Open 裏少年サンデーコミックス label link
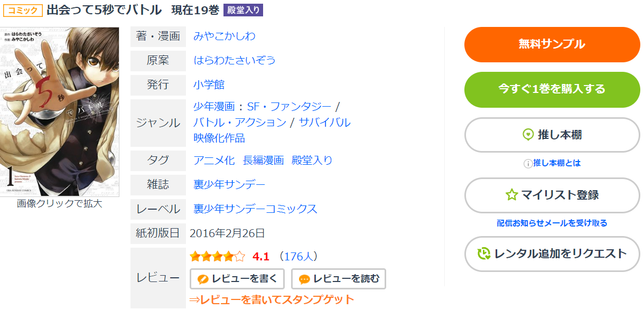The image size is (644, 310). pyautogui.click(x=256, y=209)
